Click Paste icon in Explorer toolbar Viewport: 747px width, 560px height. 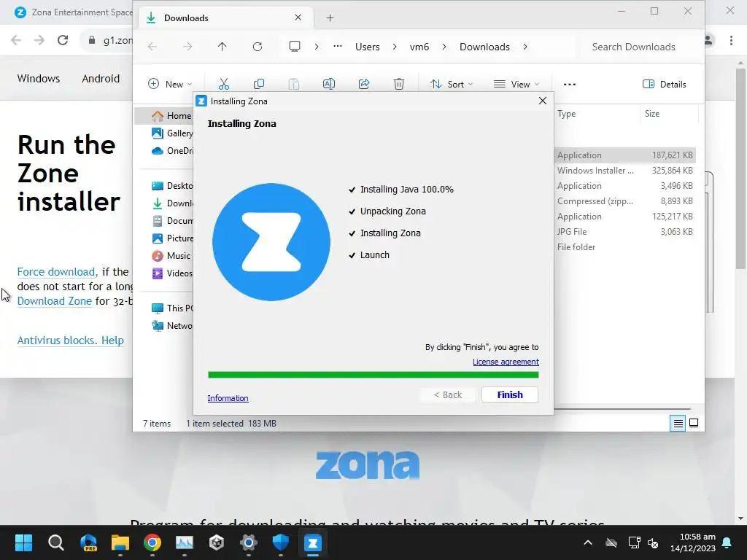click(294, 85)
